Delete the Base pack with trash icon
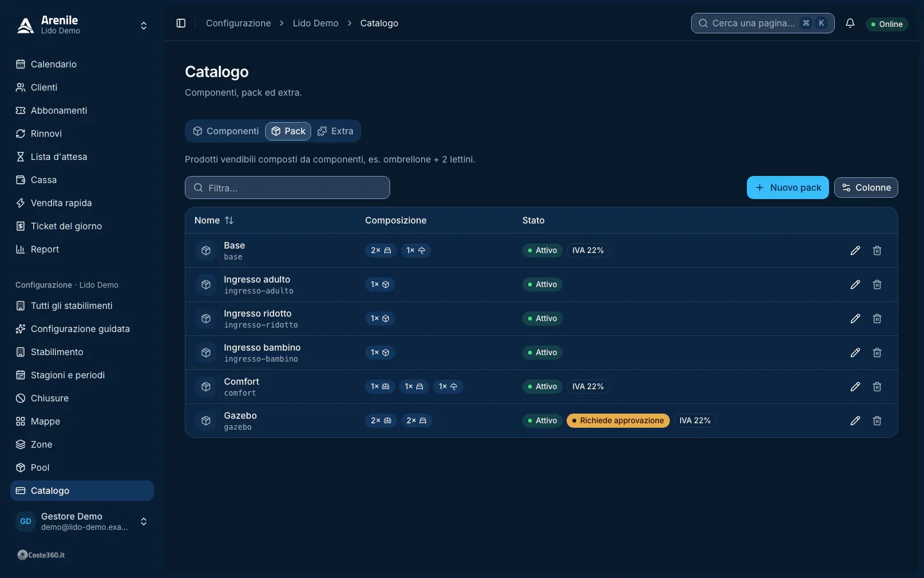Viewport: 924px width, 578px height. [877, 250]
